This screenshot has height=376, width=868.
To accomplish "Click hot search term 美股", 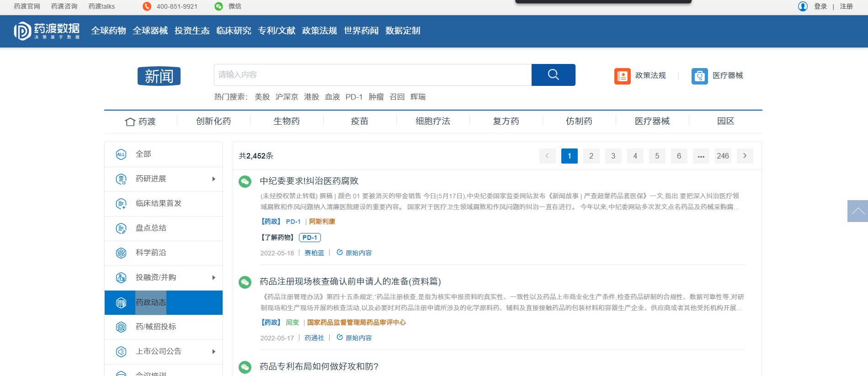I will coord(262,97).
